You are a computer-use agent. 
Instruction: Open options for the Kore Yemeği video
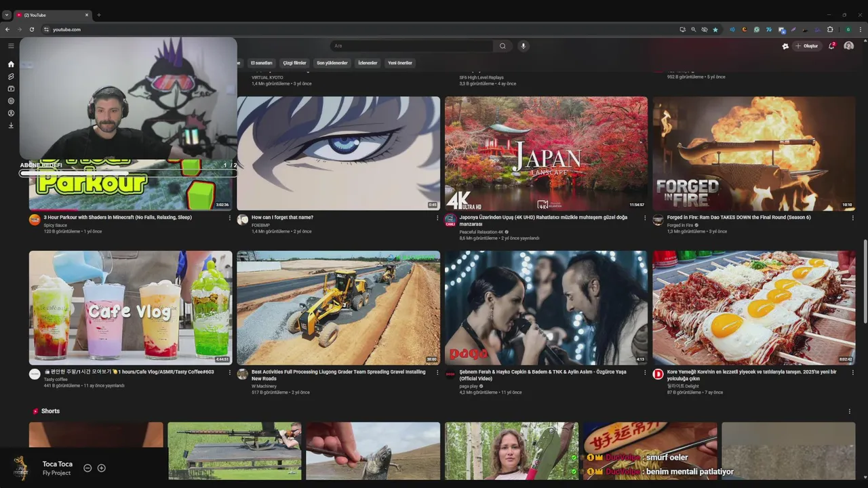(852, 373)
